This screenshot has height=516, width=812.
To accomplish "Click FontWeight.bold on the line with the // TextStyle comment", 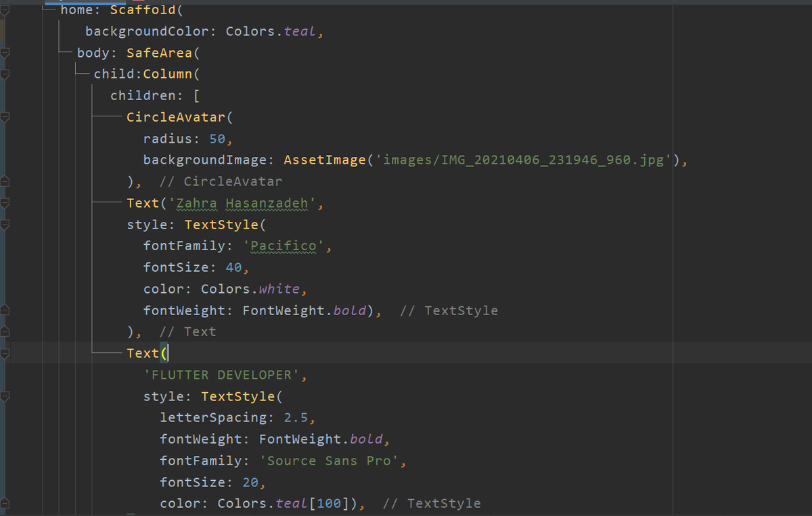I will click(x=304, y=310).
